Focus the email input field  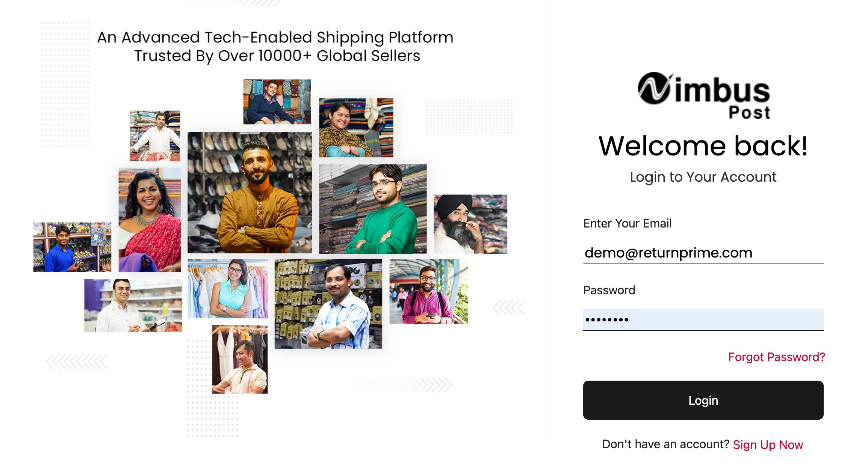point(703,253)
